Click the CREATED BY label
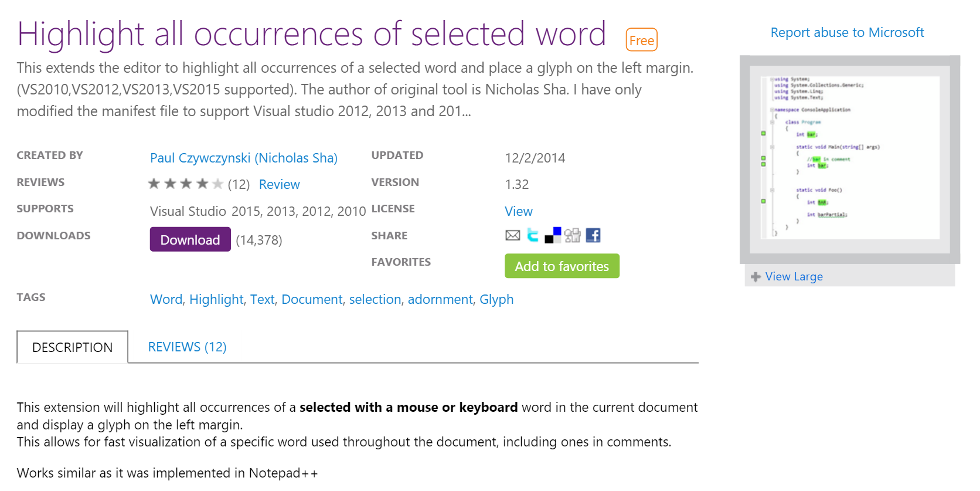The width and height of the screenshot is (980, 491). (x=50, y=155)
